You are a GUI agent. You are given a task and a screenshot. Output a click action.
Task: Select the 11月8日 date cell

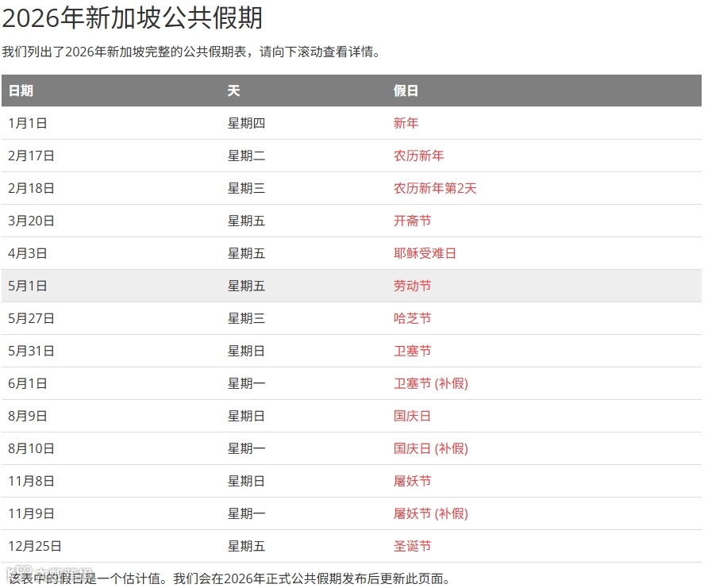click(31, 481)
